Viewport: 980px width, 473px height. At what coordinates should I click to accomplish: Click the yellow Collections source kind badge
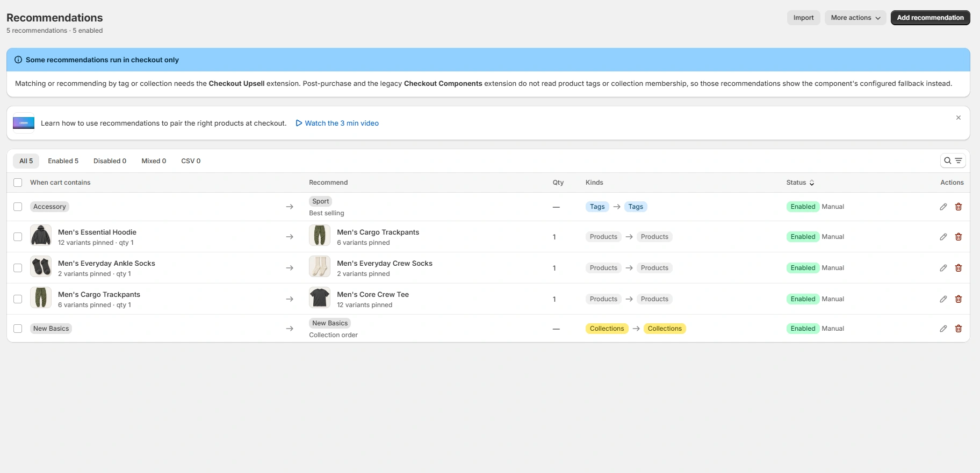[x=607, y=329]
